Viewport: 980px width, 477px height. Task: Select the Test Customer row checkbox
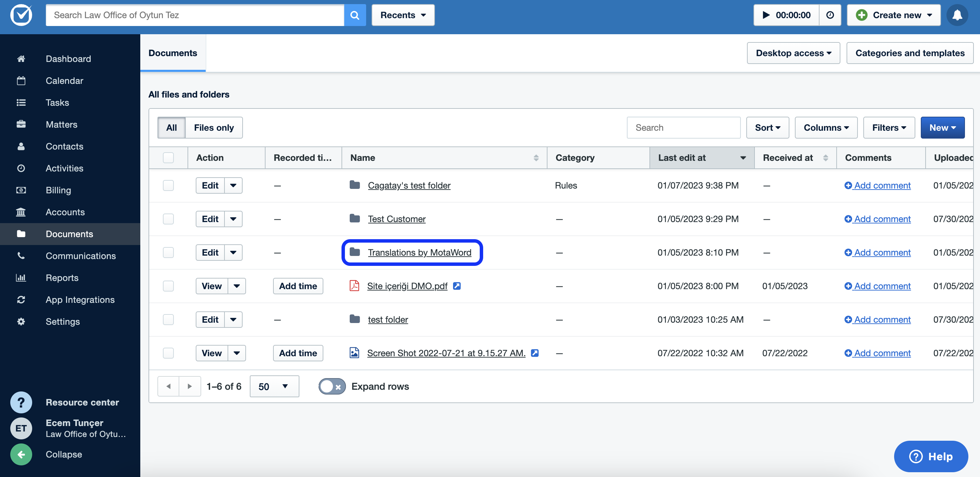click(168, 219)
